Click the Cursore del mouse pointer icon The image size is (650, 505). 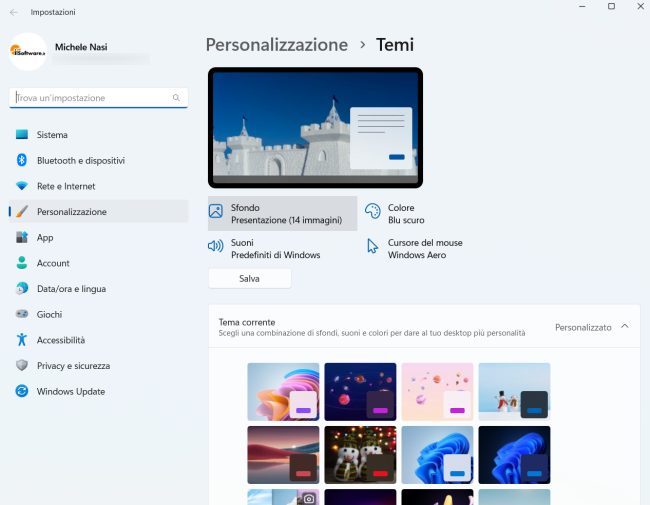pyautogui.click(x=373, y=246)
